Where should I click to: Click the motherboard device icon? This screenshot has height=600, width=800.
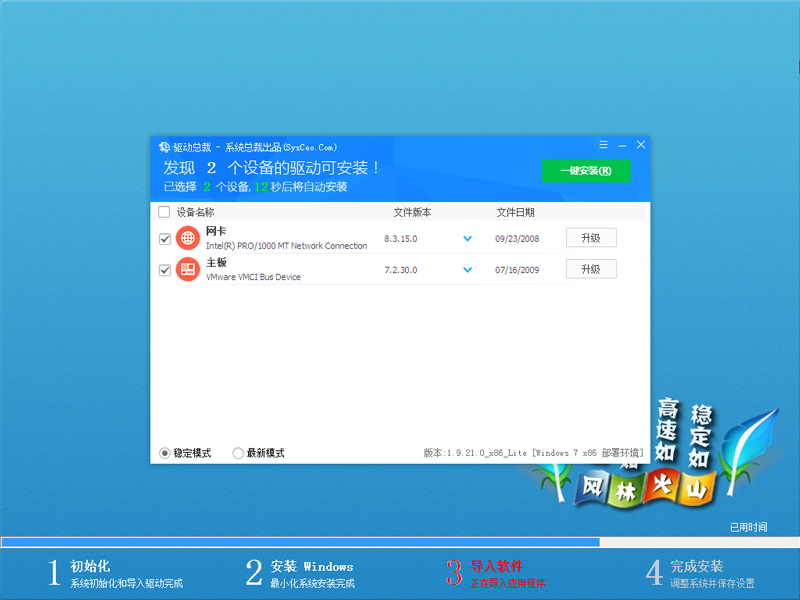click(188, 269)
